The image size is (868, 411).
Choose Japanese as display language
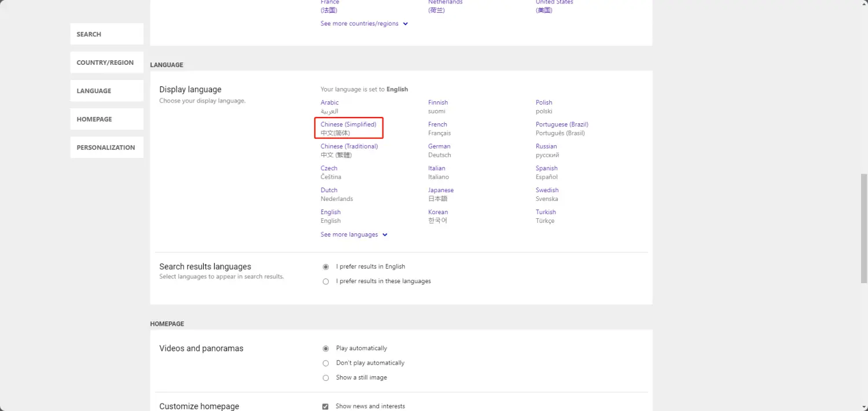441,190
